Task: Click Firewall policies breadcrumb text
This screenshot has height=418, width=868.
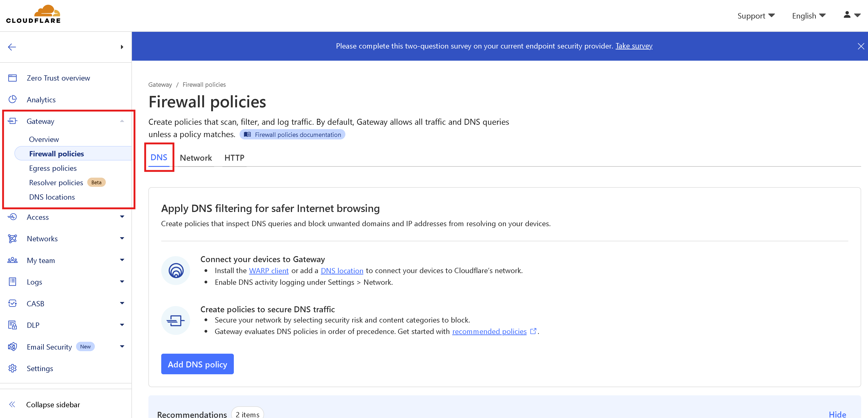Action: click(204, 84)
